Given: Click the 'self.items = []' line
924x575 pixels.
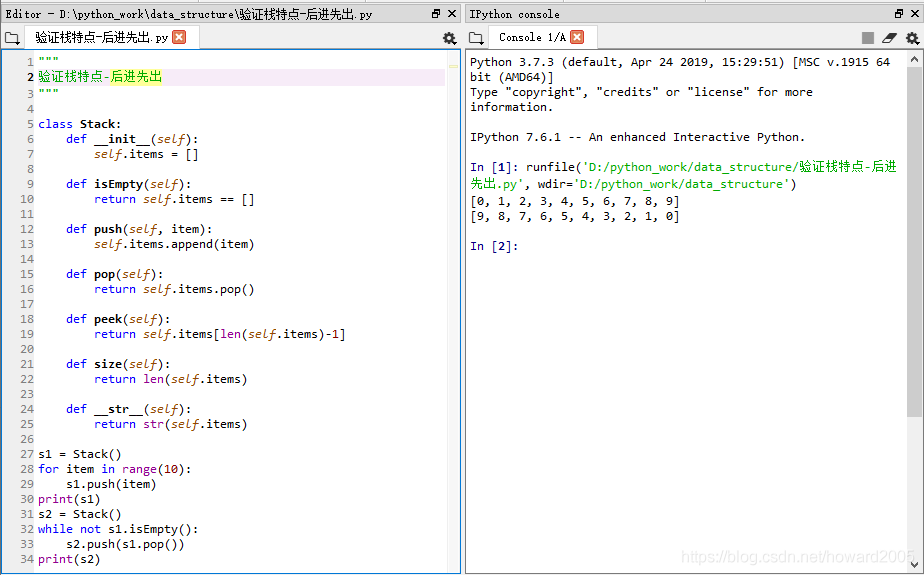Looking at the screenshot, I should [146, 154].
